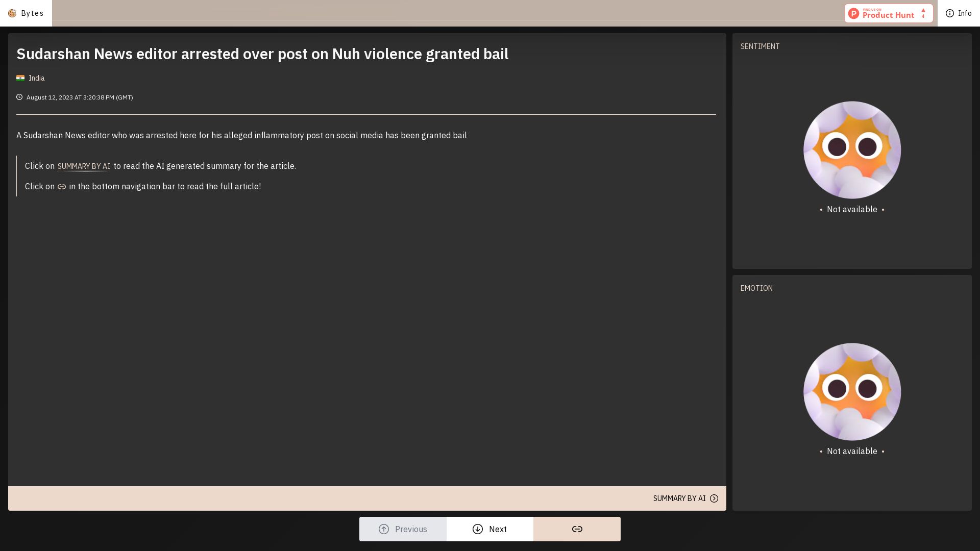Viewport: 980px width, 551px height.
Task: Click the August 12, 2023 timestamp
Action: [80, 97]
